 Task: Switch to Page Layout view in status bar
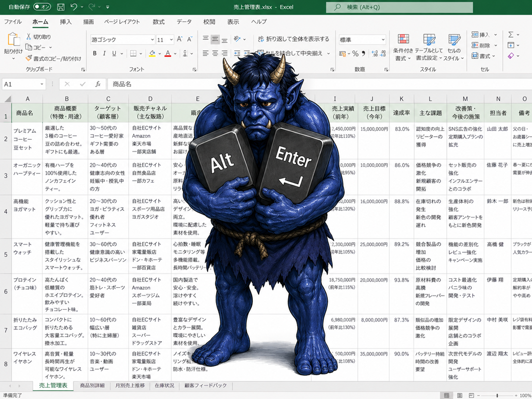click(x=459, y=395)
